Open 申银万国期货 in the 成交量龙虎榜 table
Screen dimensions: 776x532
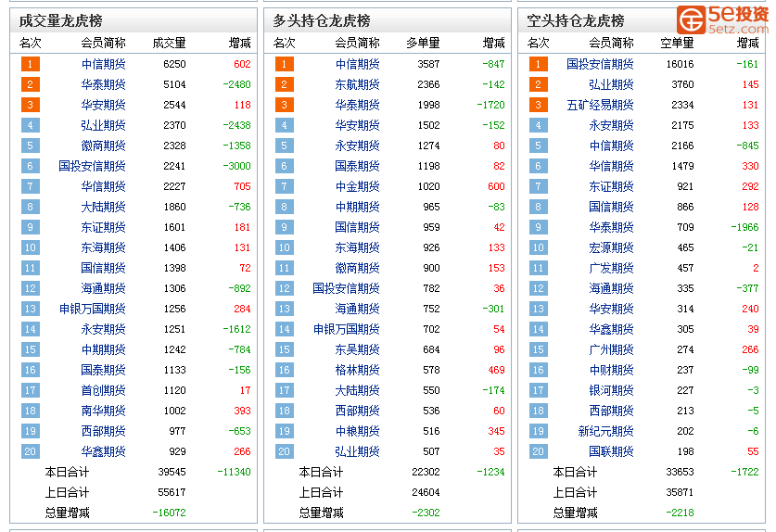click(92, 309)
